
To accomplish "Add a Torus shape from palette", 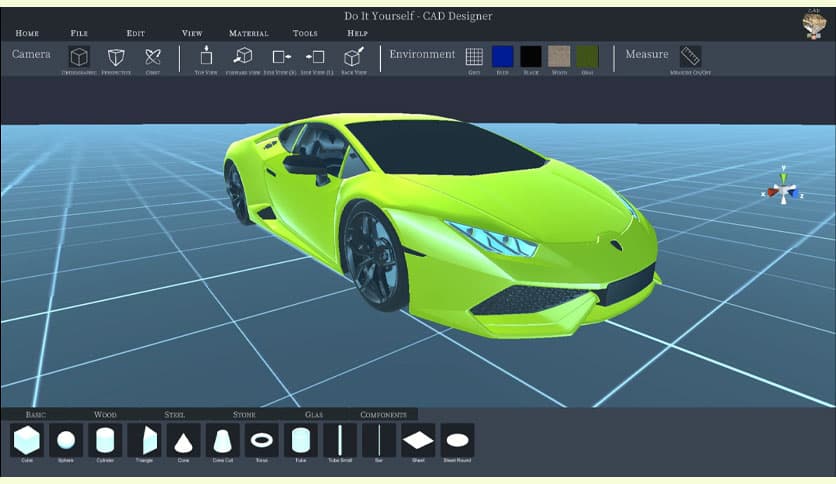I will (x=262, y=440).
